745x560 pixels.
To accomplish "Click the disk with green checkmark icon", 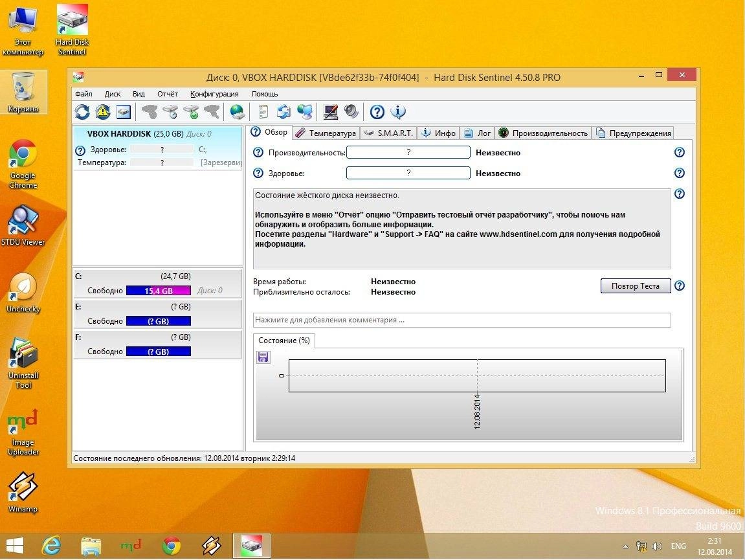I will pos(191,112).
